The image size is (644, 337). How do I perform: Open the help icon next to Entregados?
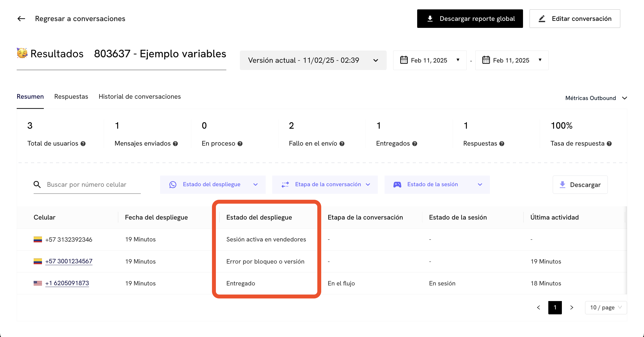(415, 144)
